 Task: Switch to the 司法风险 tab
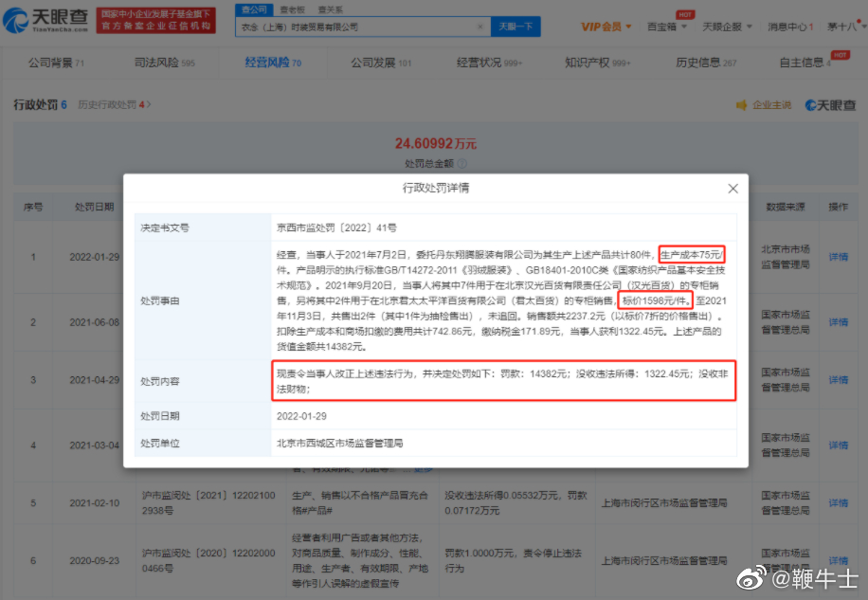(x=165, y=63)
